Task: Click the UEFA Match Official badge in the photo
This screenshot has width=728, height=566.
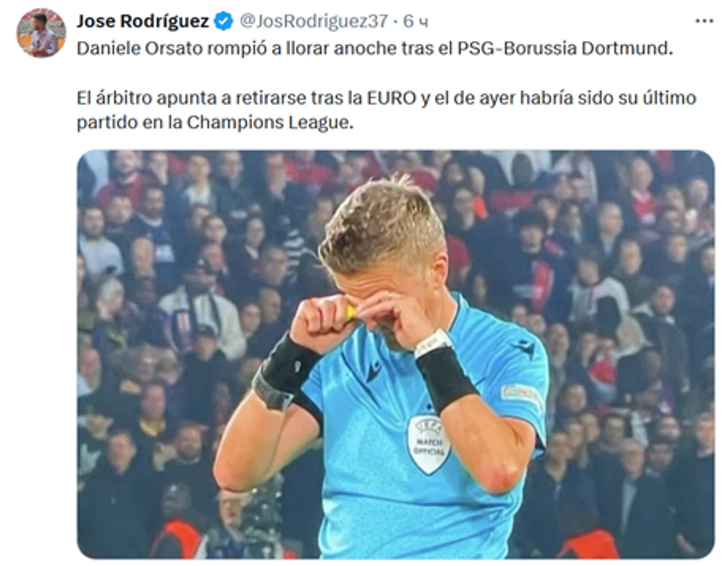Action: (x=428, y=444)
